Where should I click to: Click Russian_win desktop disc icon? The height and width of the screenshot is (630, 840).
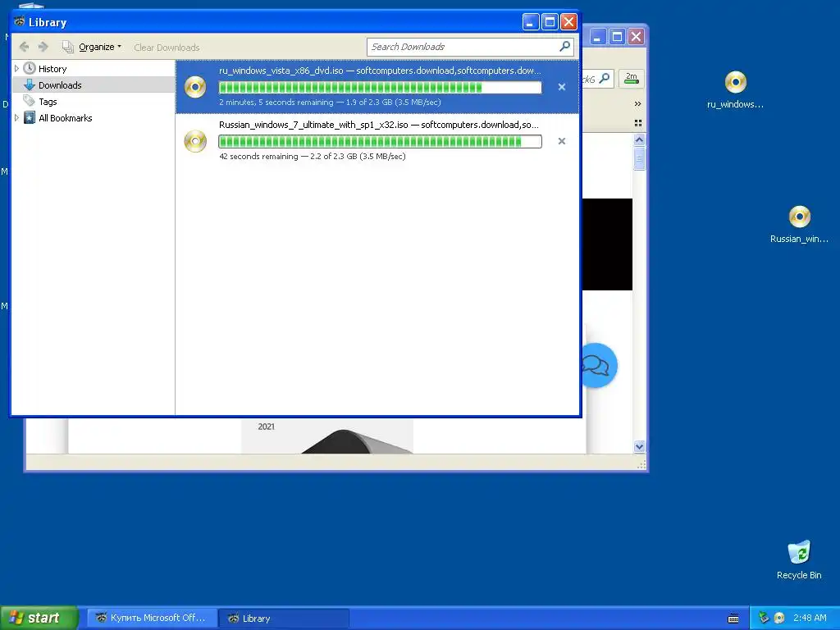tap(799, 217)
